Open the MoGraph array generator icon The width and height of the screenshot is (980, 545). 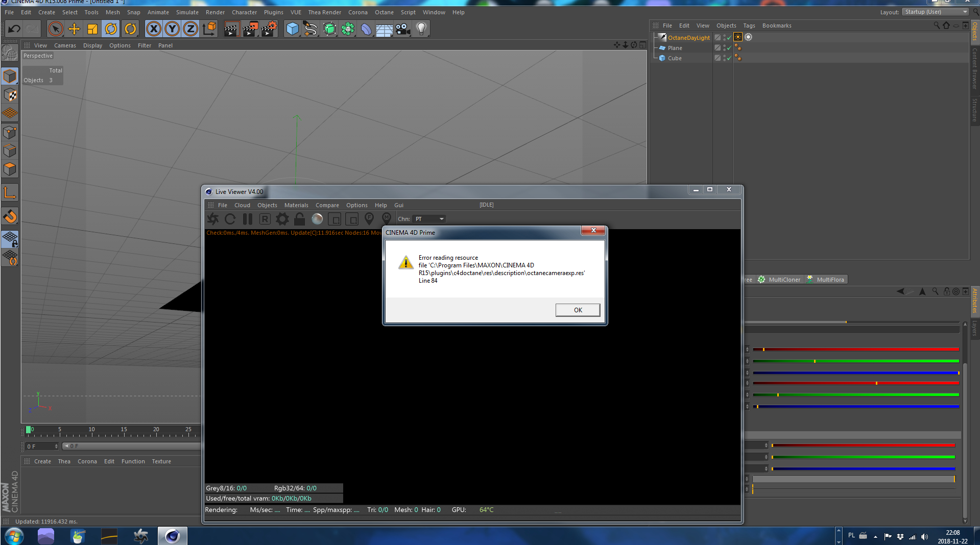pos(348,29)
